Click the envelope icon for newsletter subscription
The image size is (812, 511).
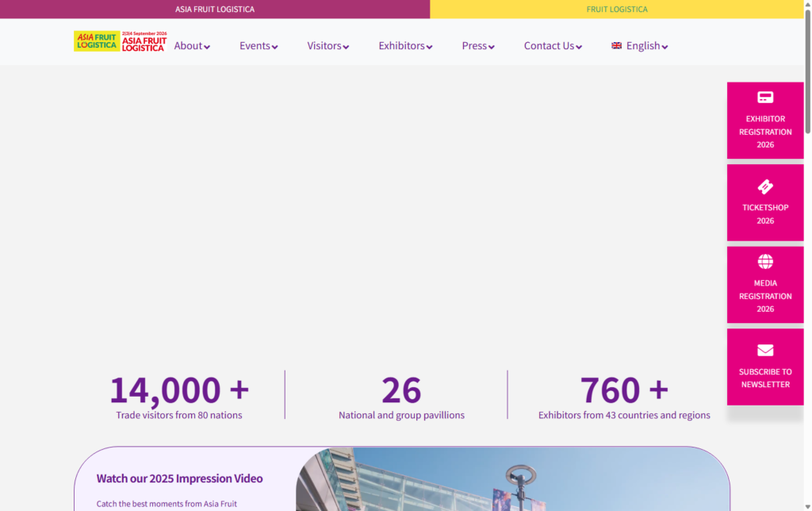tap(765, 351)
